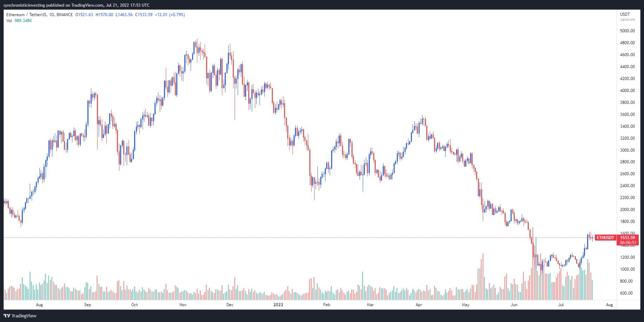Click the 3000.00 price axis label
Viewport: 644px width, 322px height.
[x=627, y=150]
